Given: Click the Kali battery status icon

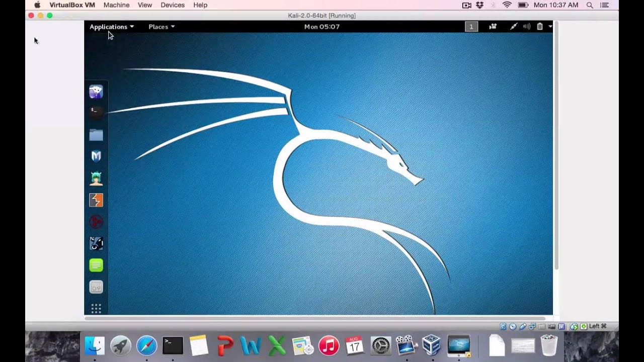Looking at the screenshot, I should [540, 27].
